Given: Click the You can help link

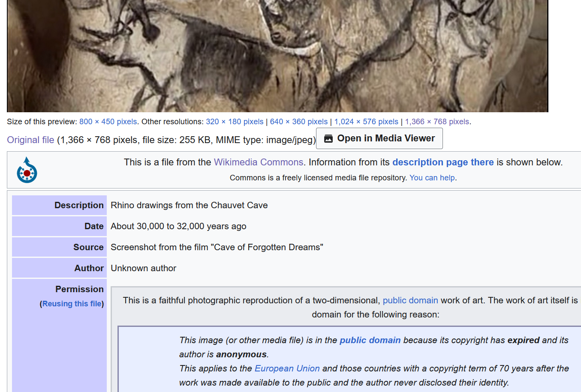Looking at the screenshot, I should tap(431, 177).
